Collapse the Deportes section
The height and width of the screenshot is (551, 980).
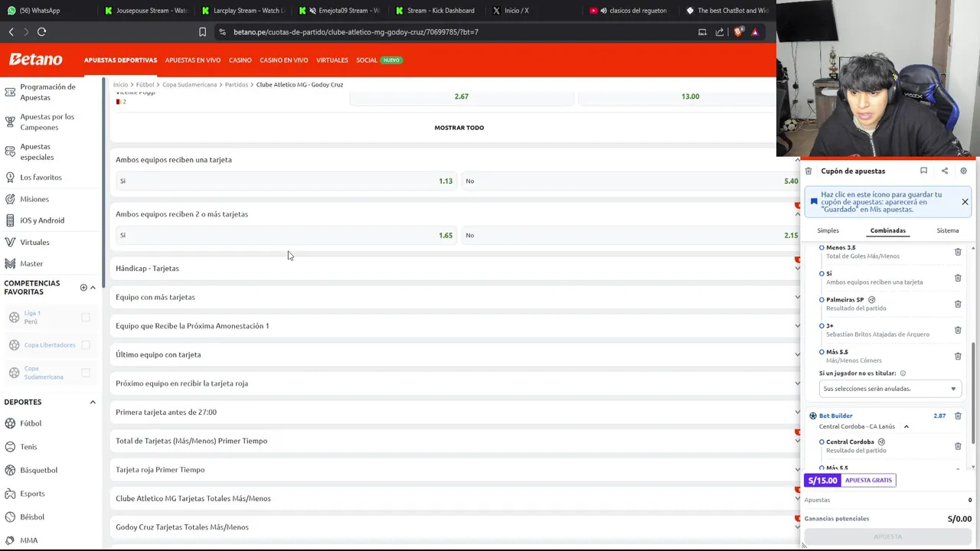pyautogui.click(x=93, y=402)
